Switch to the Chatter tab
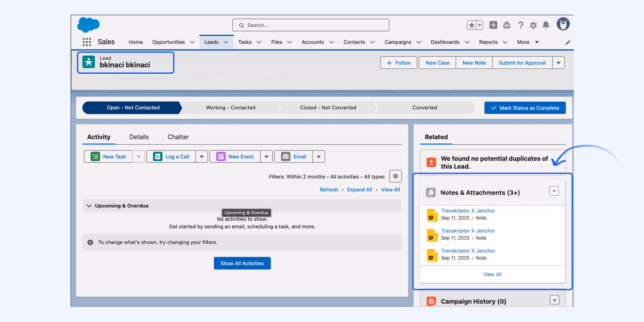This screenshot has height=322, width=644. (x=178, y=137)
